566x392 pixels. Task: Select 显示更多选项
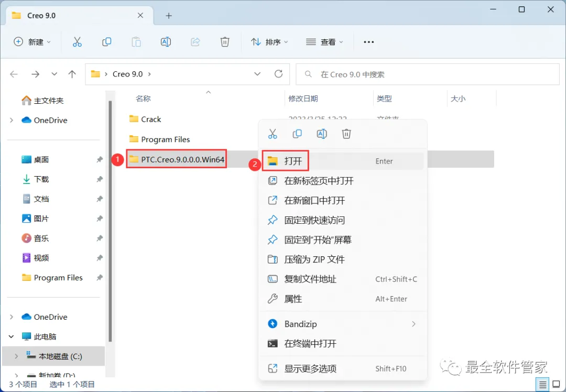click(x=343, y=368)
